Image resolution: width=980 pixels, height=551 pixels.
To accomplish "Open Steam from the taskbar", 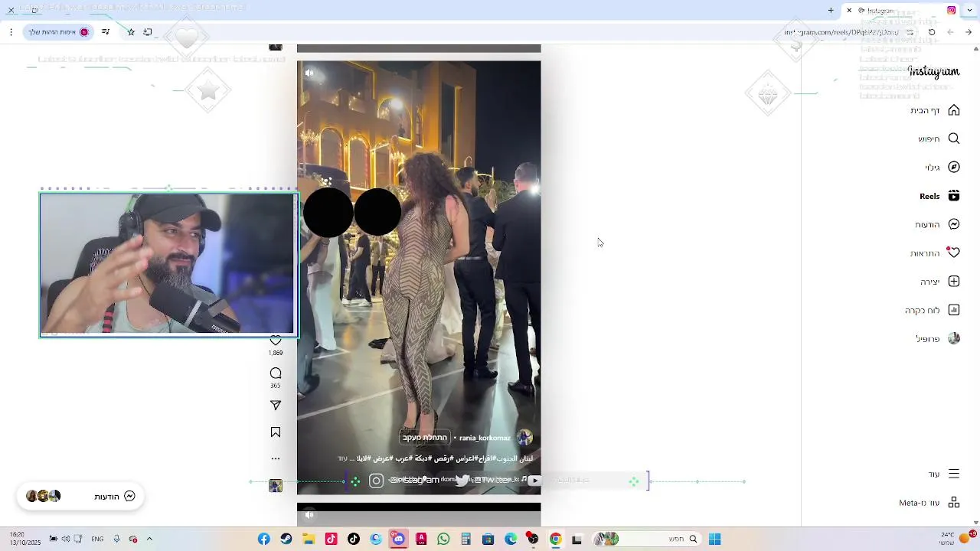I will 286,540.
